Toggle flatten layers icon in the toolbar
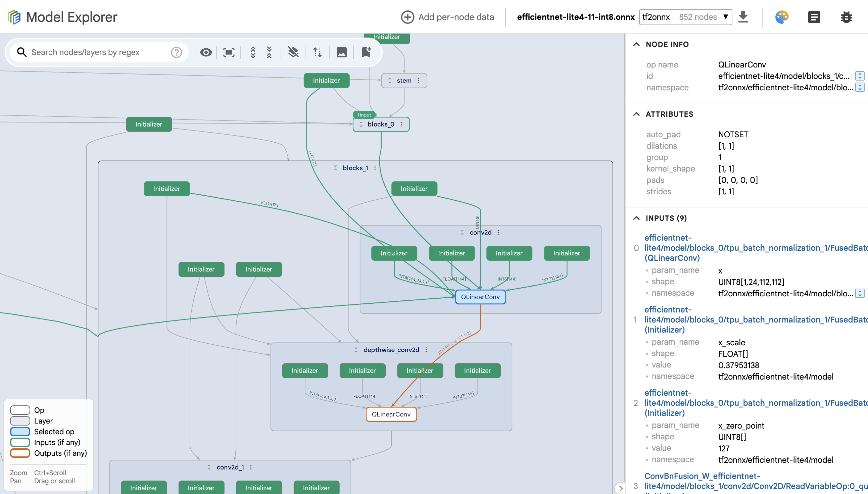The width and height of the screenshot is (868, 494). pos(293,52)
